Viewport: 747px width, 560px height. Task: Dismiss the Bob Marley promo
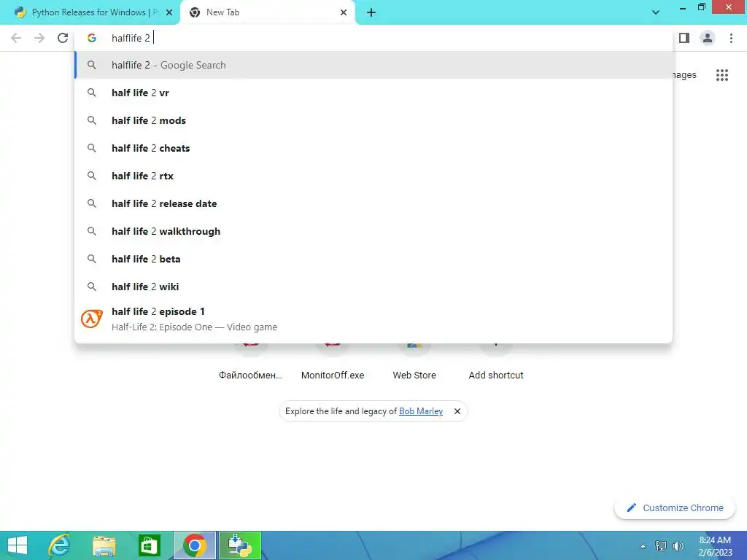tap(457, 411)
